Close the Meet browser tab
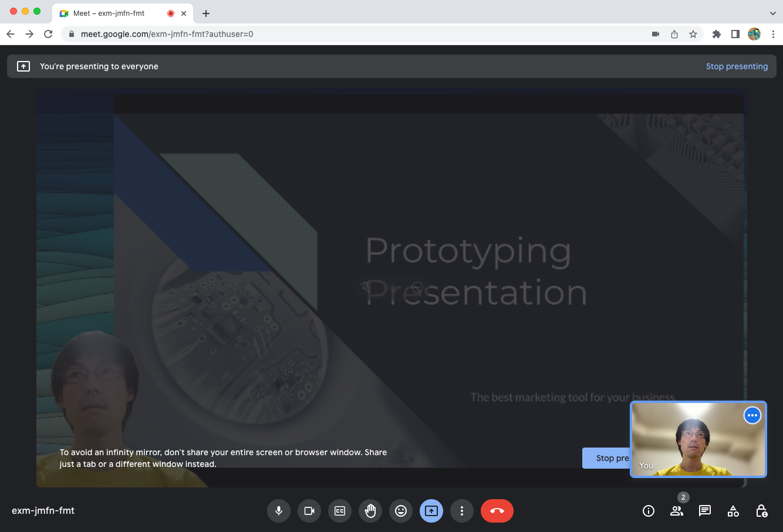 tap(184, 13)
